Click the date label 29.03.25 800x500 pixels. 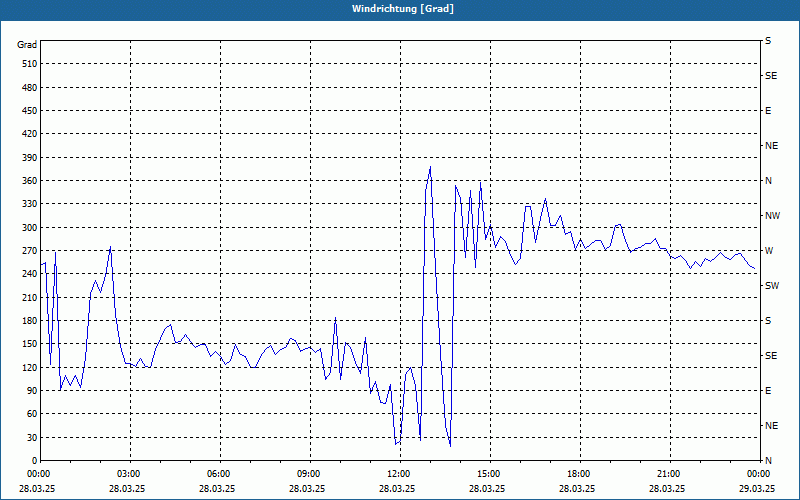pos(757,488)
